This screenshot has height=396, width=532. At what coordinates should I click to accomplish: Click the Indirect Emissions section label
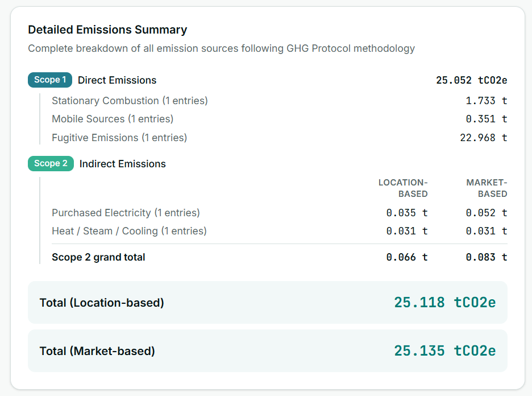(x=122, y=163)
